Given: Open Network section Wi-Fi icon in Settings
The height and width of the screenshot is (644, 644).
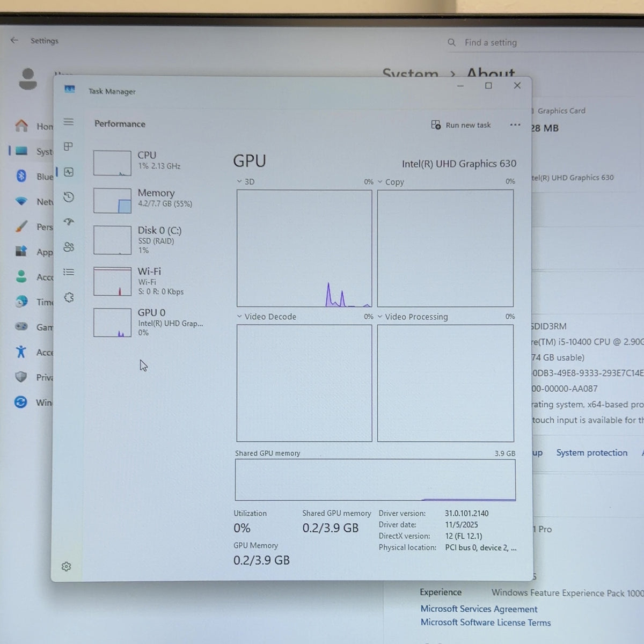Looking at the screenshot, I should click(x=21, y=201).
